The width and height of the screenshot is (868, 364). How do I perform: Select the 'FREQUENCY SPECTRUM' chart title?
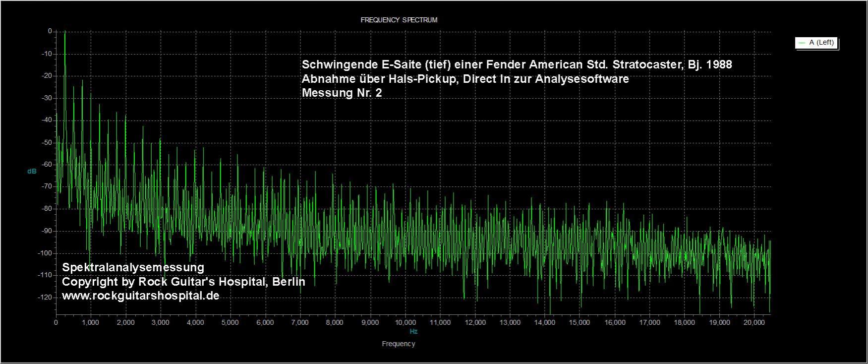pyautogui.click(x=399, y=20)
